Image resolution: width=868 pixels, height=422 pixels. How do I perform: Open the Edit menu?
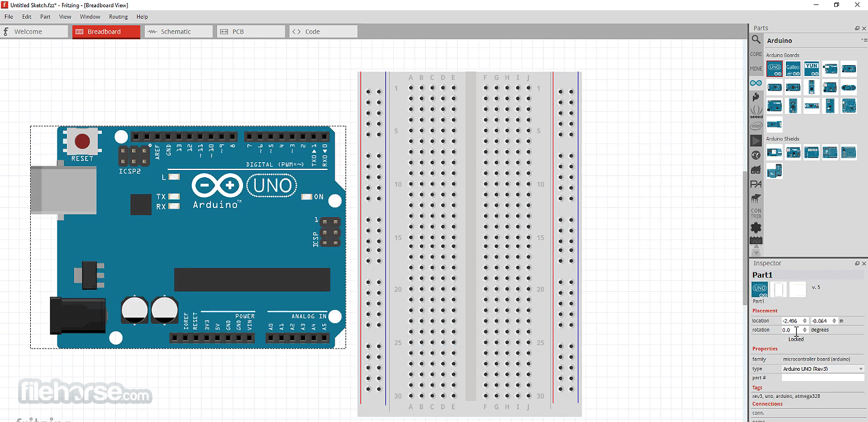pos(27,17)
